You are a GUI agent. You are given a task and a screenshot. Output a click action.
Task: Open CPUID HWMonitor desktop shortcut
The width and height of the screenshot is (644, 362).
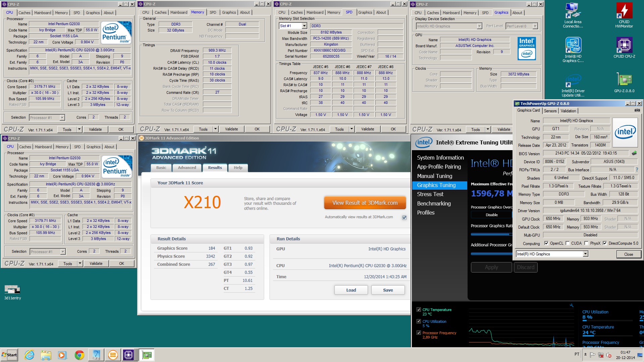pos(624,15)
